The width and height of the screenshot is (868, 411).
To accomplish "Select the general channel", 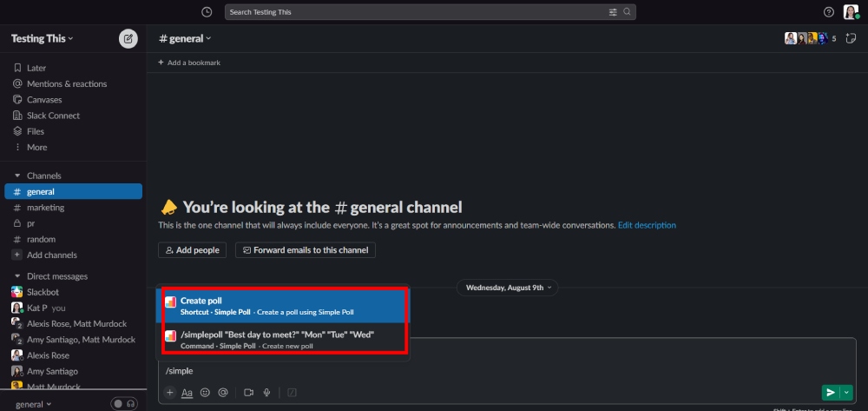I will point(73,192).
